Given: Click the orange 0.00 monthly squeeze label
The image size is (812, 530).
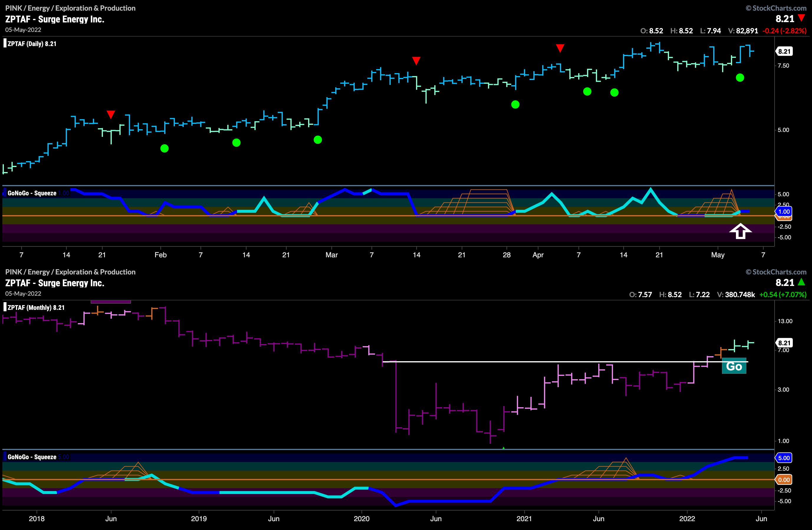Looking at the screenshot, I should [x=784, y=480].
